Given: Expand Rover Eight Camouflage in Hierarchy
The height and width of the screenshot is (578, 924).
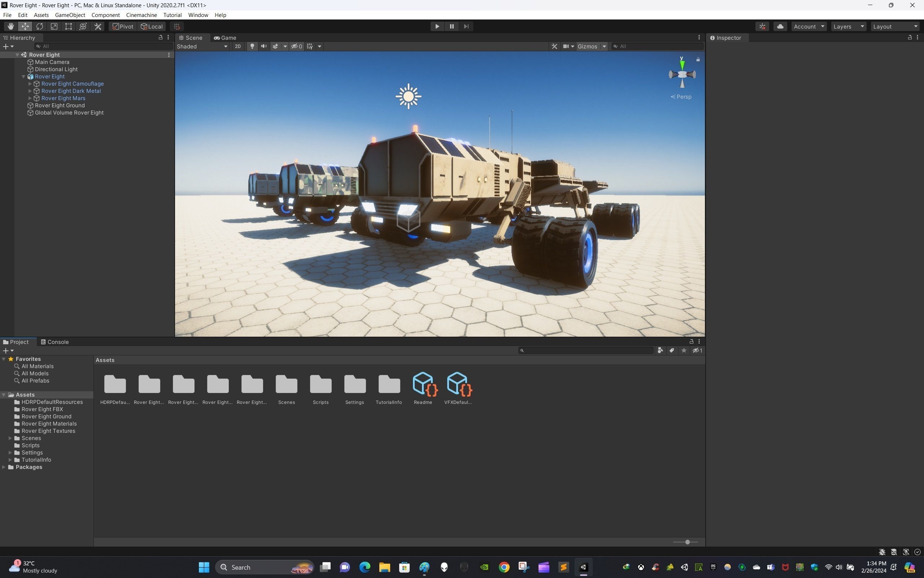Looking at the screenshot, I should pos(30,84).
